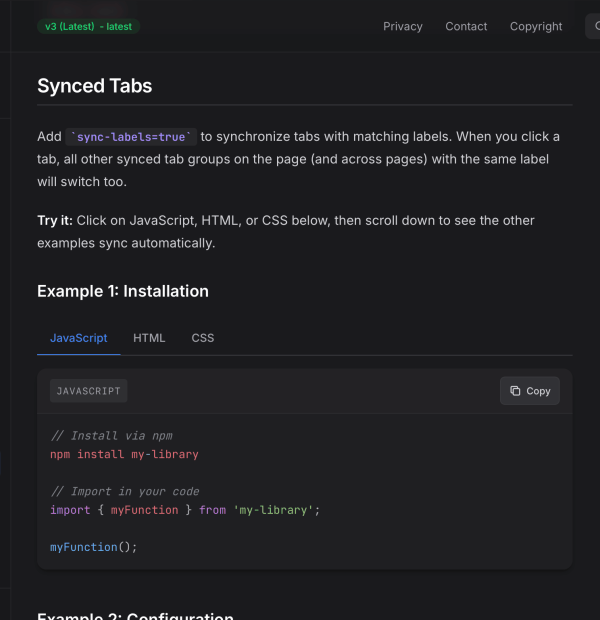
Task: Click the 'myFunction();' call line
Action: 93,547
